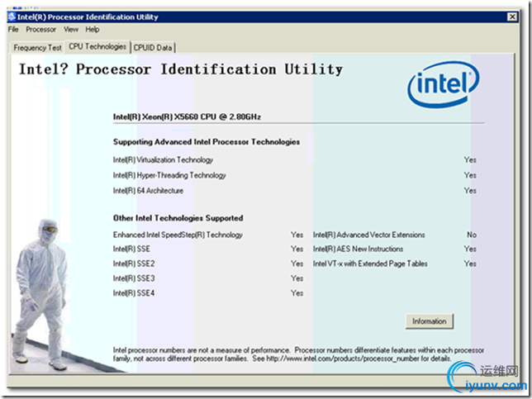Click the Information button
The width and height of the screenshot is (532, 399).
click(x=430, y=321)
